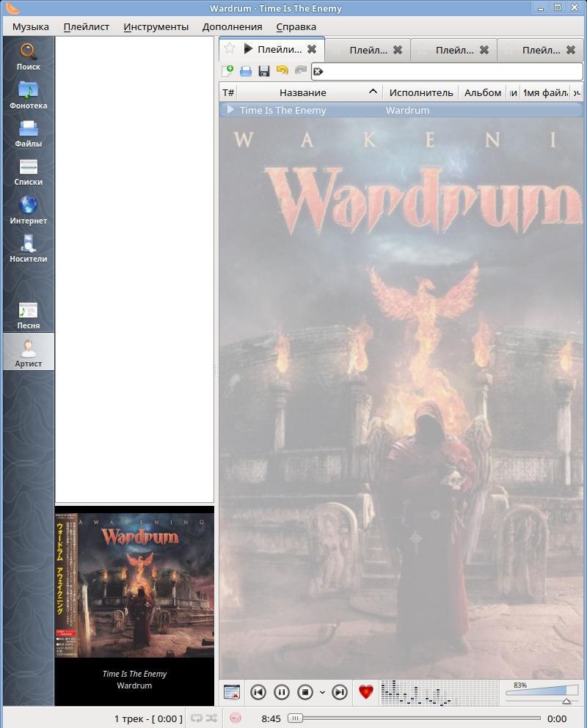
Task: Switch to the fourth playlist tab
Action: coord(541,50)
